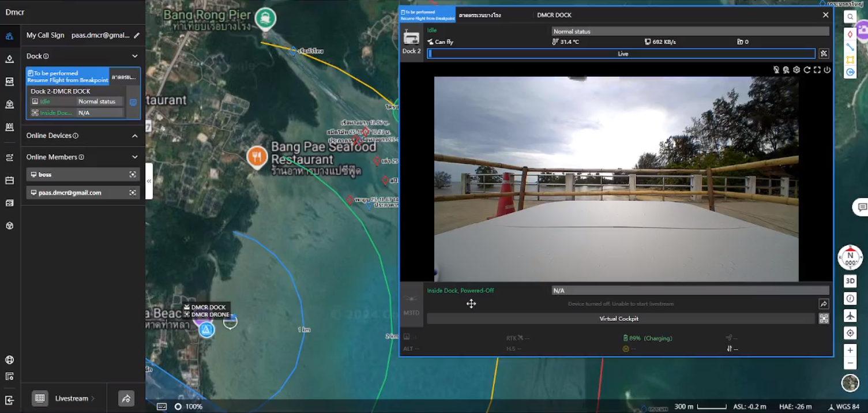Collapse the Online Members section chevron
This screenshot has height=413, width=868.
tap(135, 157)
